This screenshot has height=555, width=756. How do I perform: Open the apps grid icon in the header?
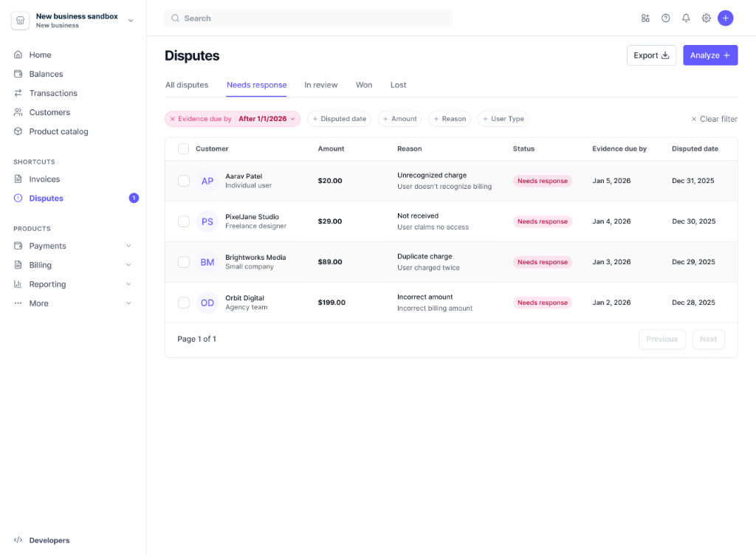(x=645, y=18)
